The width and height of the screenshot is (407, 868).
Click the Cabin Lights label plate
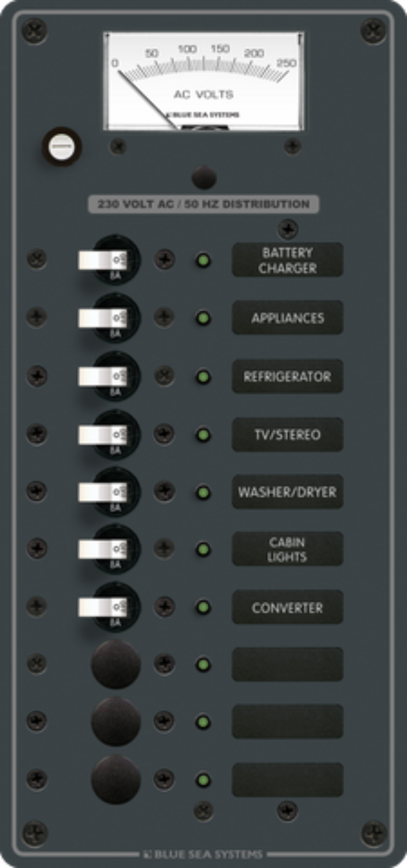(x=287, y=549)
